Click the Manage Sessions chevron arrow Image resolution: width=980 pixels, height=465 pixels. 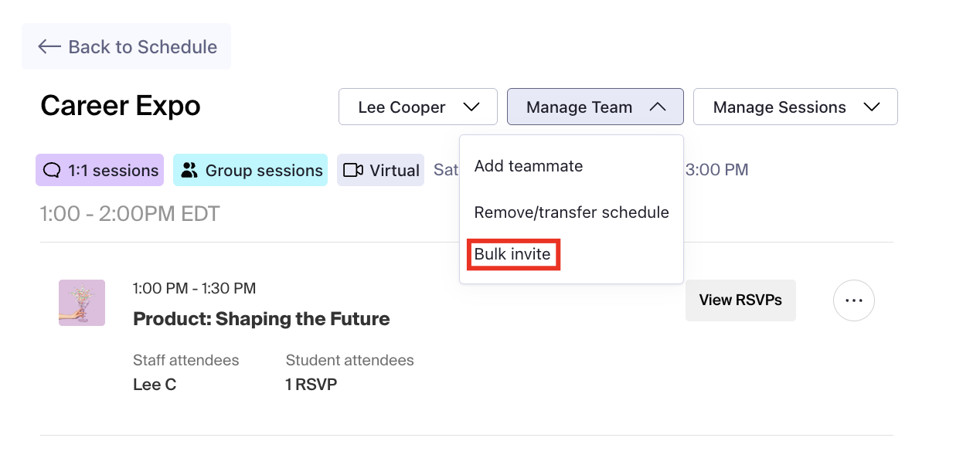872,107
